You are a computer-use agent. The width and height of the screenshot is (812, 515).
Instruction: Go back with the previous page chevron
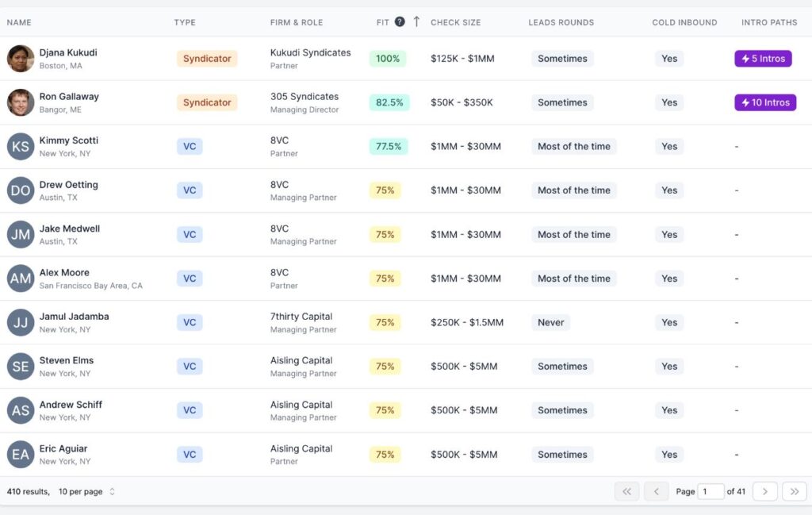coord(656,491)
